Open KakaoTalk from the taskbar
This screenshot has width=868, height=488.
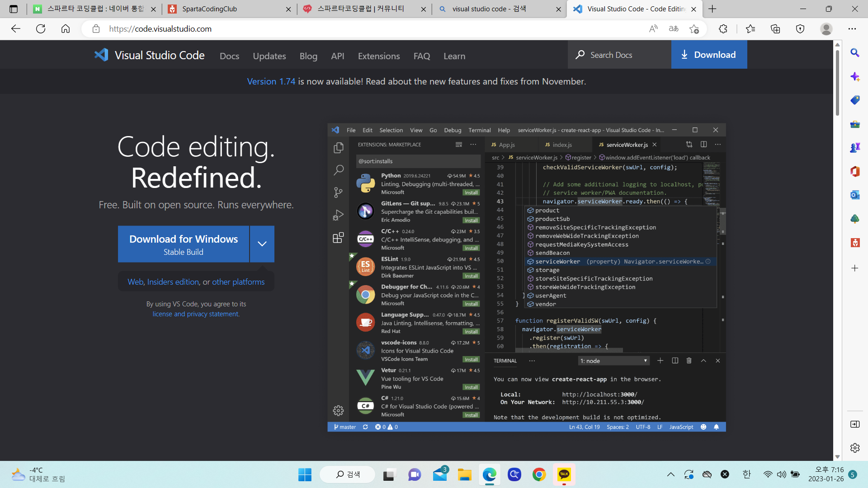[x=564, y=474]
